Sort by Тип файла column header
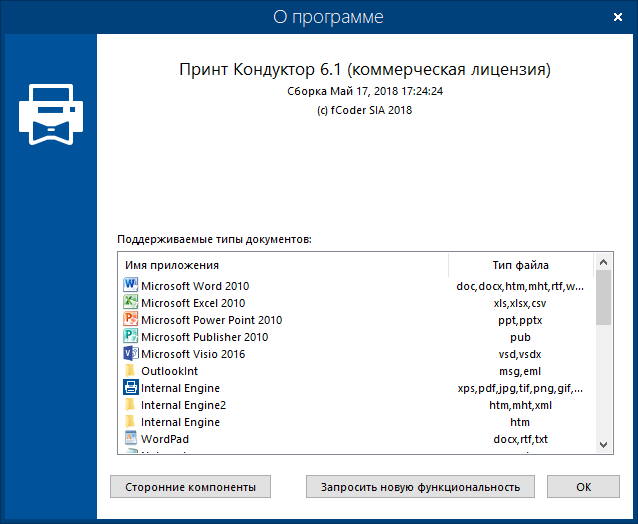The height and width of the screenshot is (524, 638). [x=520, y=265]
